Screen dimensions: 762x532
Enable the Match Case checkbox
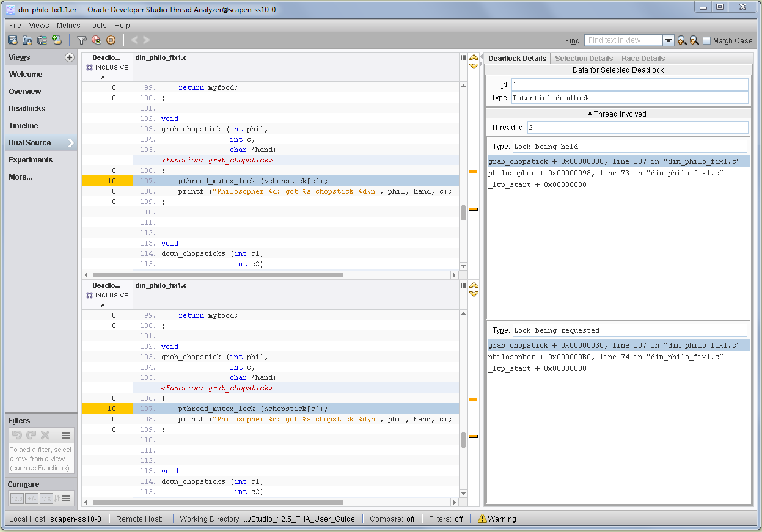(706, 41)
